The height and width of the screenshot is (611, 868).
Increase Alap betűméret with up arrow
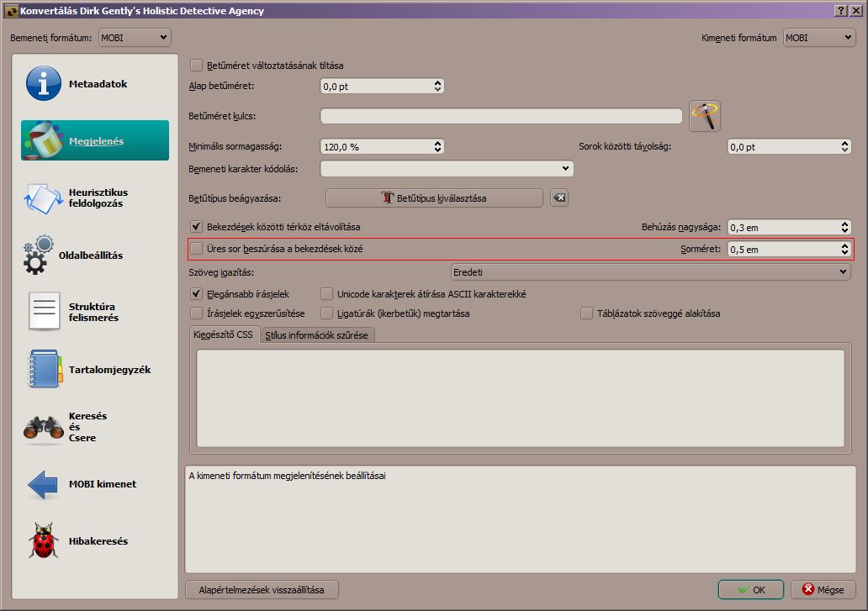[x=438, y=83]
